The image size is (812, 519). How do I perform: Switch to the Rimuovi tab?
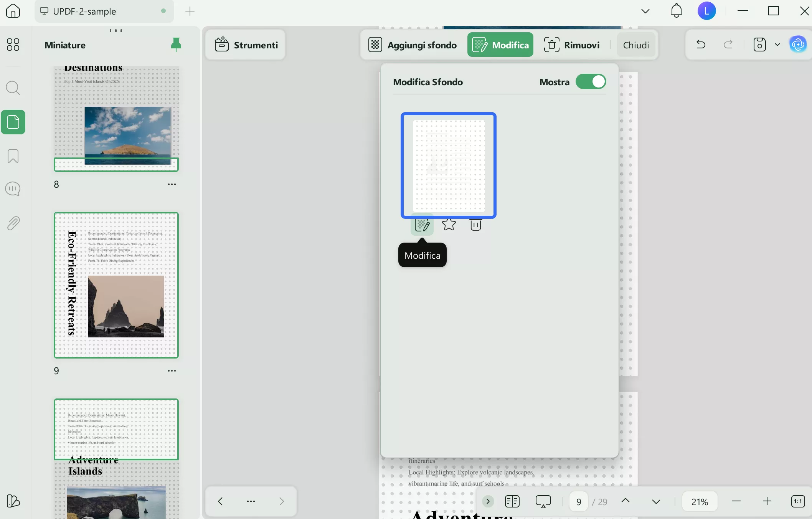(x=572, y=45)
